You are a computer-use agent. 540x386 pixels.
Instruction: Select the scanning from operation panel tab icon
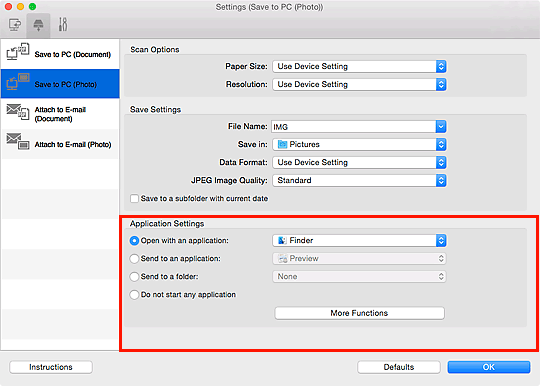point(38,25)
